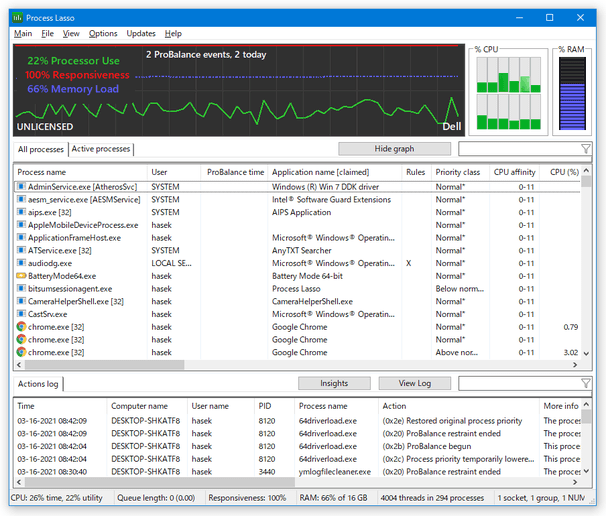Screen dimensions: 606x516
Task: Click Chrome icon of row with 0.79 CPU
Action: click(x=21, y=327)
